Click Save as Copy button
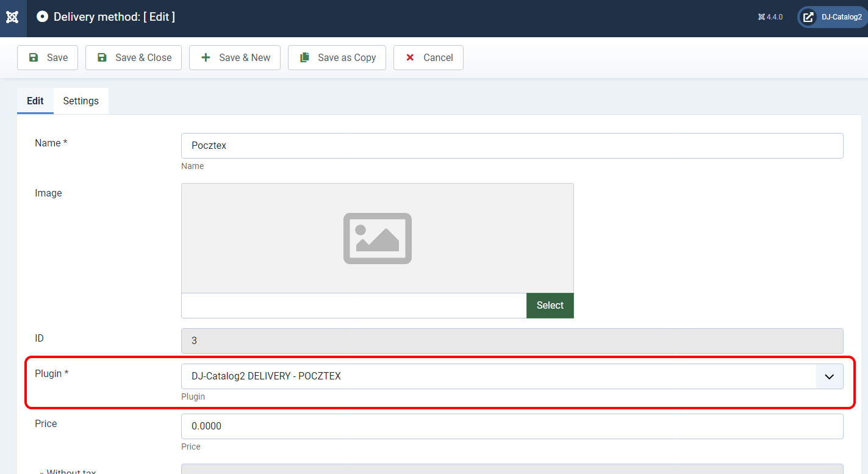Image resolution: width=868 pixels, height=474 pixels. [337, 57]
